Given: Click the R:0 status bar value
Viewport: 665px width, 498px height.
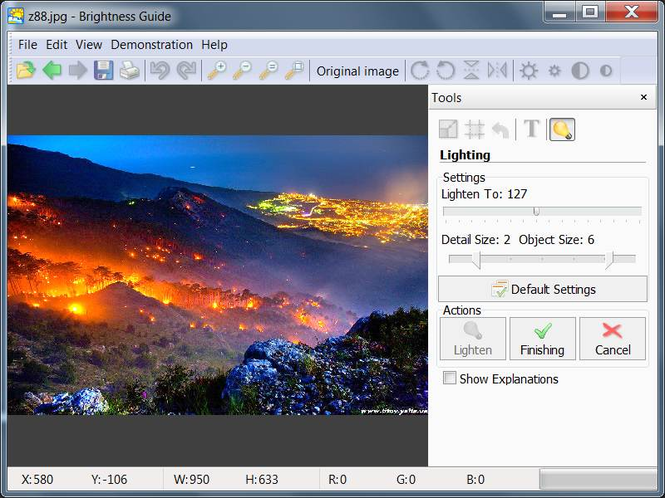Looking at the screenshot, I should (x=338, y=479).
